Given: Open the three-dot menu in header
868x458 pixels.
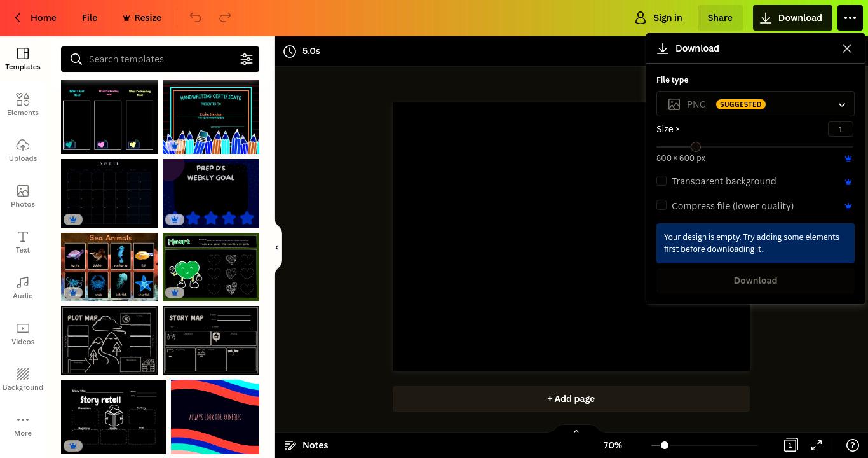Looking at the screenshot, I should (x=850, y=18).
